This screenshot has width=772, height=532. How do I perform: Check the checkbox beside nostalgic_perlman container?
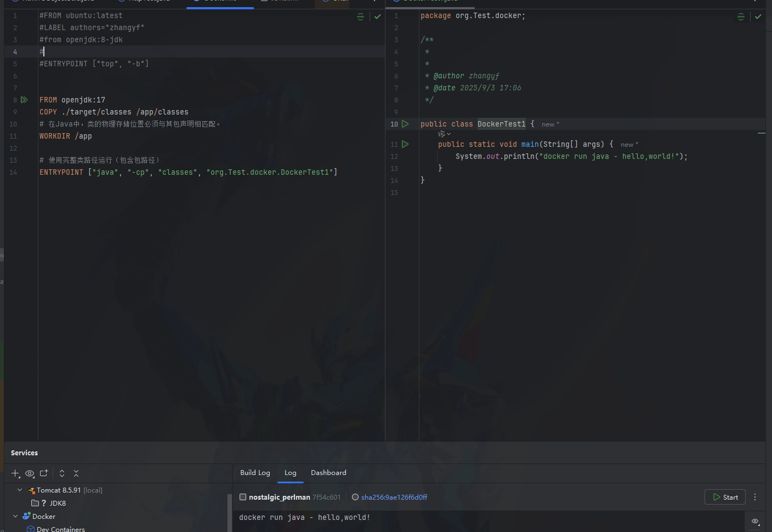pos(242,497)
